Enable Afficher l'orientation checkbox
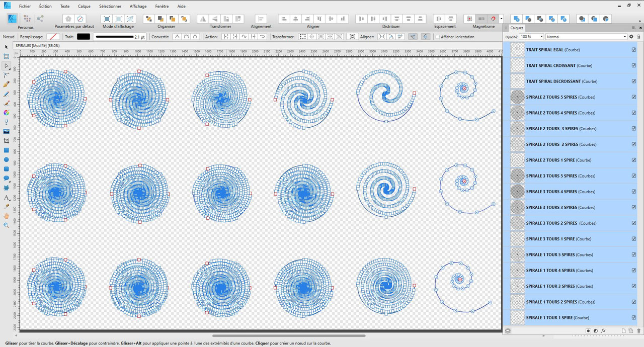 (x=438, y=37)
